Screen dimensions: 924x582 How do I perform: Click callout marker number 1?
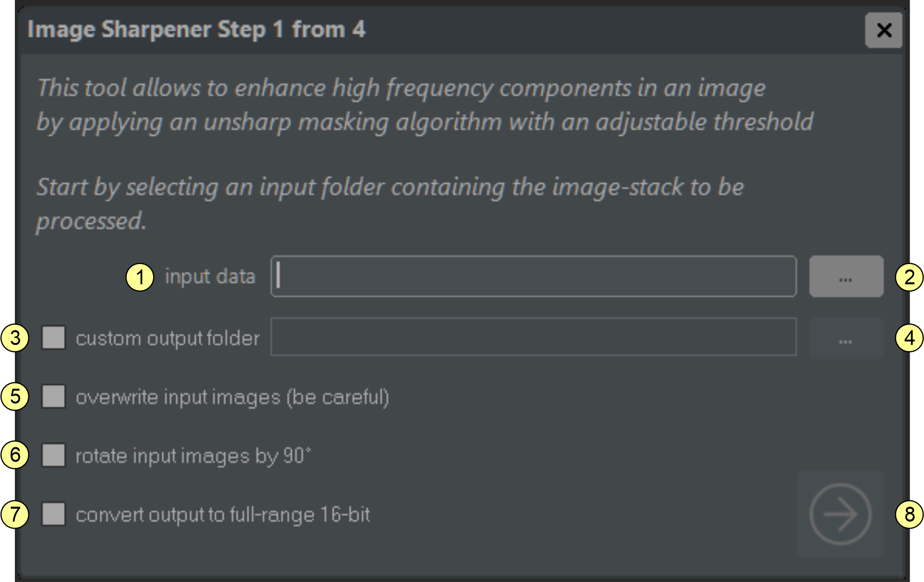140,277
